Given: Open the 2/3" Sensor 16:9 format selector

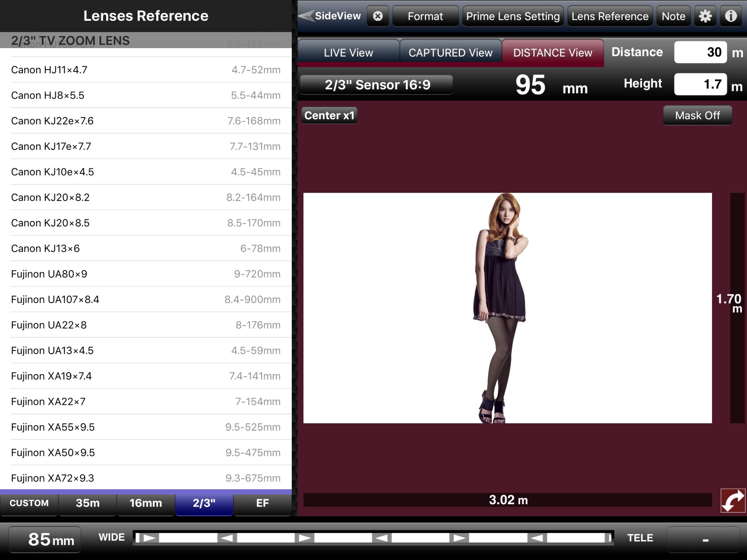Looking at the screenshot, I should (x=377, y=85).
